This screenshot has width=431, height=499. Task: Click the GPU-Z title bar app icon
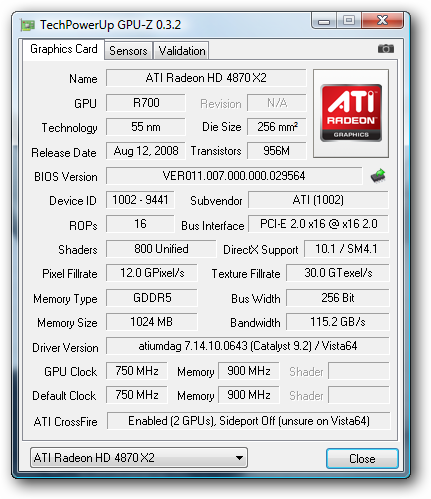click(x=28, y=25)
